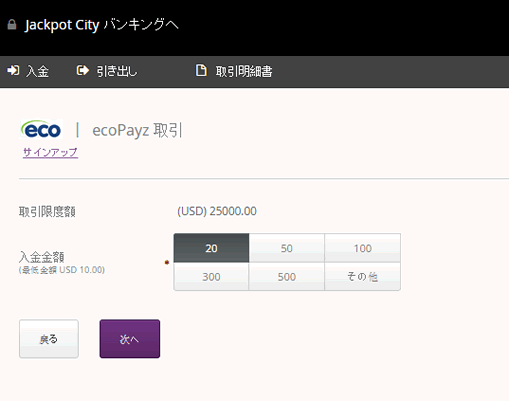Select the 500 deposit amount
509x401 pixels.
[x=287, y=277]
